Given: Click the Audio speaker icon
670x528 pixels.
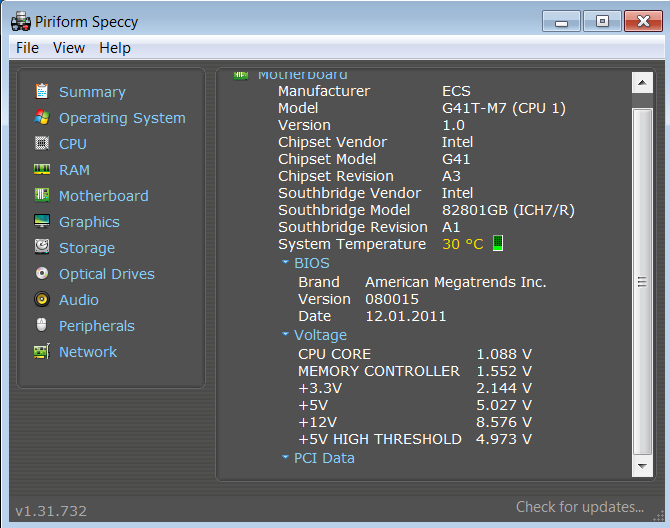Looking at the screenshot, I should pyautogui.click(x=42, y=299).
